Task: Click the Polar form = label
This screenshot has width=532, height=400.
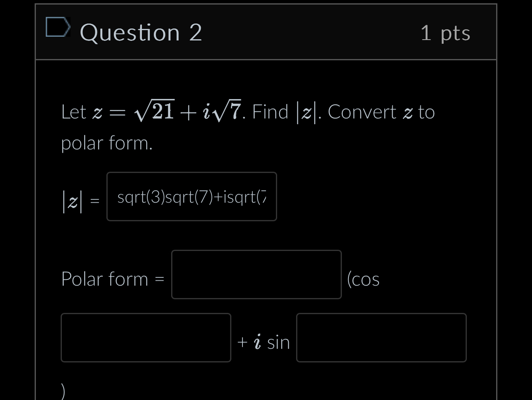Action: [x=113, y=279]
